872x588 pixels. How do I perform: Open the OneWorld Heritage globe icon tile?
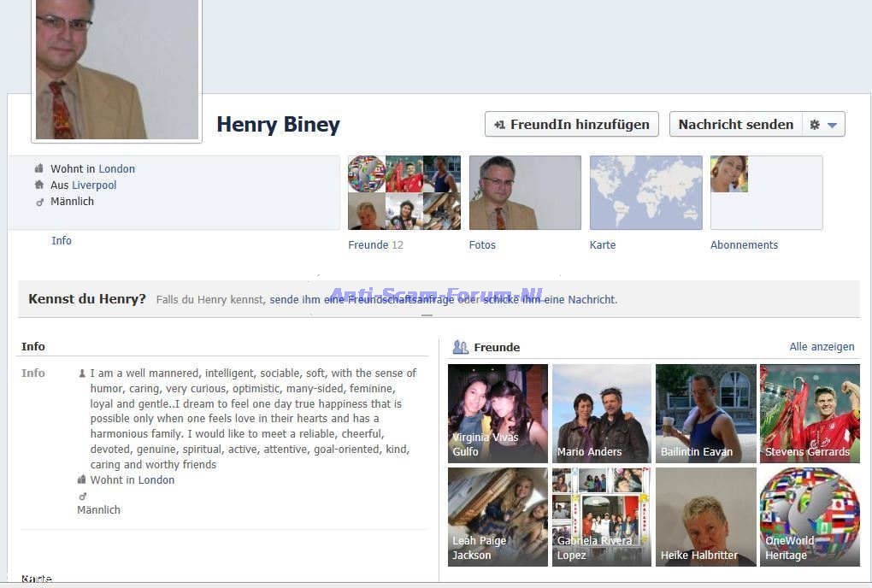point(810,516)
